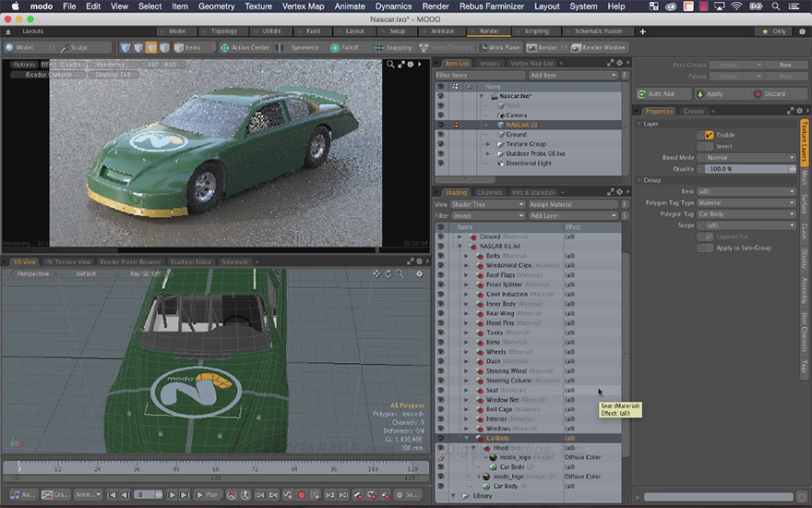Open the Render Window

click(x=599, y=48)
